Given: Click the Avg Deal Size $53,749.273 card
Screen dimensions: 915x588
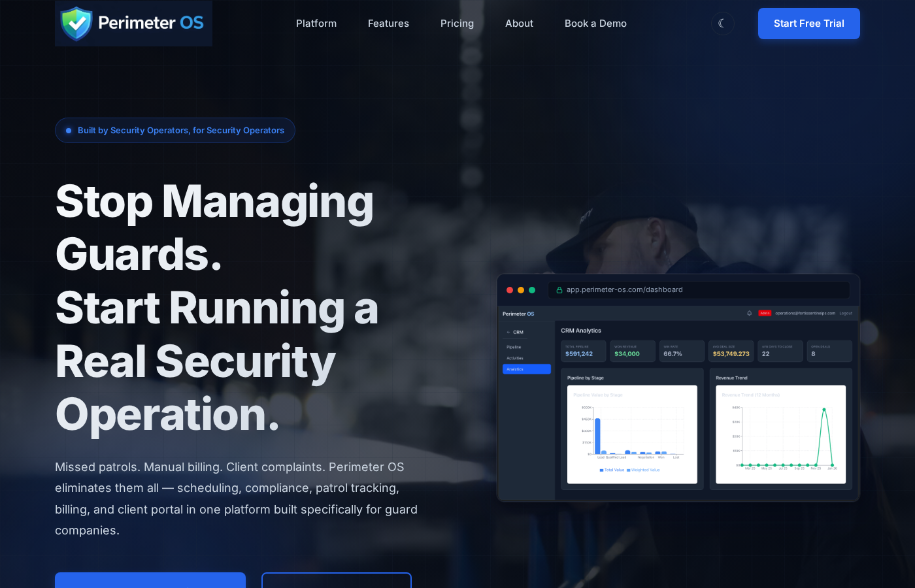Looking at the screenshot, I should coord(731,351).
